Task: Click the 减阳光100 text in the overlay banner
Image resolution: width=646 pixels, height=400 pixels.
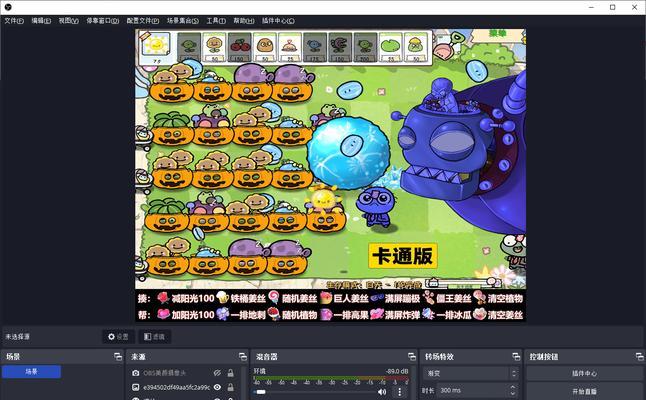Action: point(193,298)
